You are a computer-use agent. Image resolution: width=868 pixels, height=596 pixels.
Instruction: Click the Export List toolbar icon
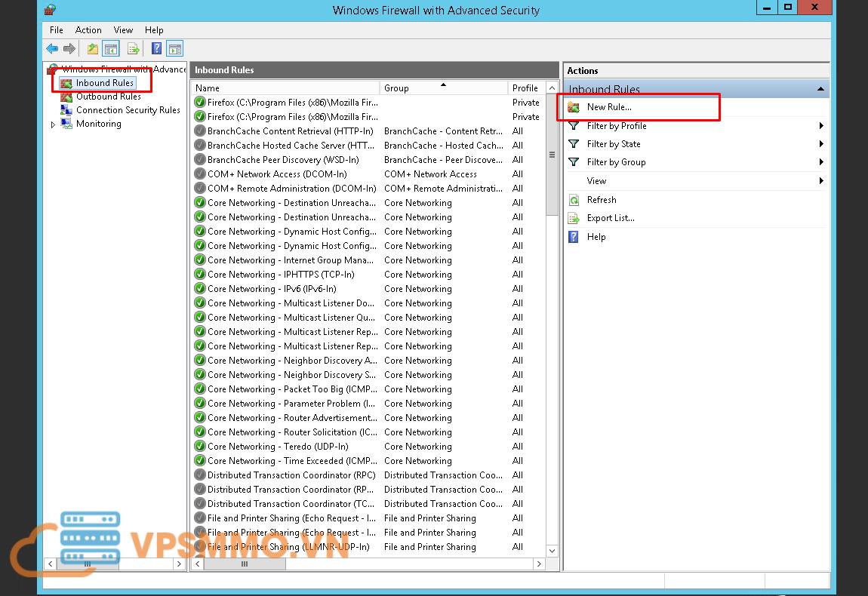pos(134,49)
